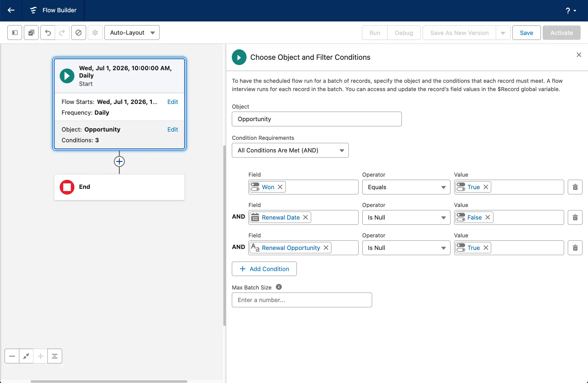Focus the Max Batch Size number field
Screen dimensions: 588x383
(302, 300)
